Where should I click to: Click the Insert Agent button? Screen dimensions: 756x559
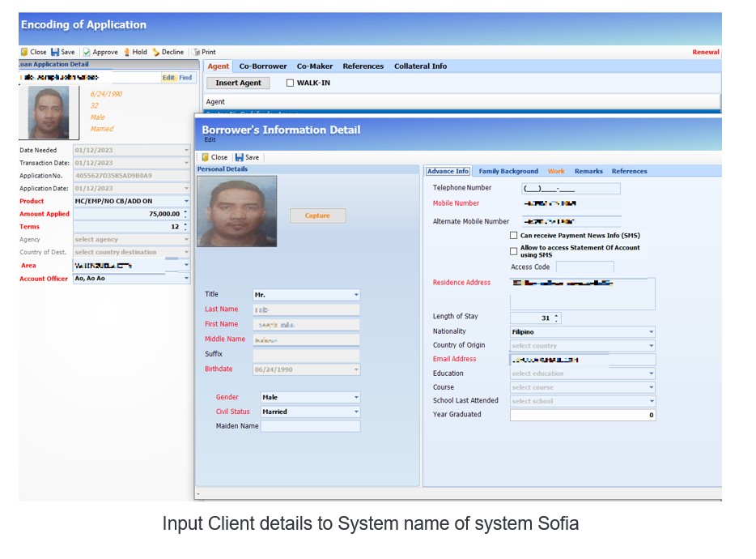[x=238, y=83]
